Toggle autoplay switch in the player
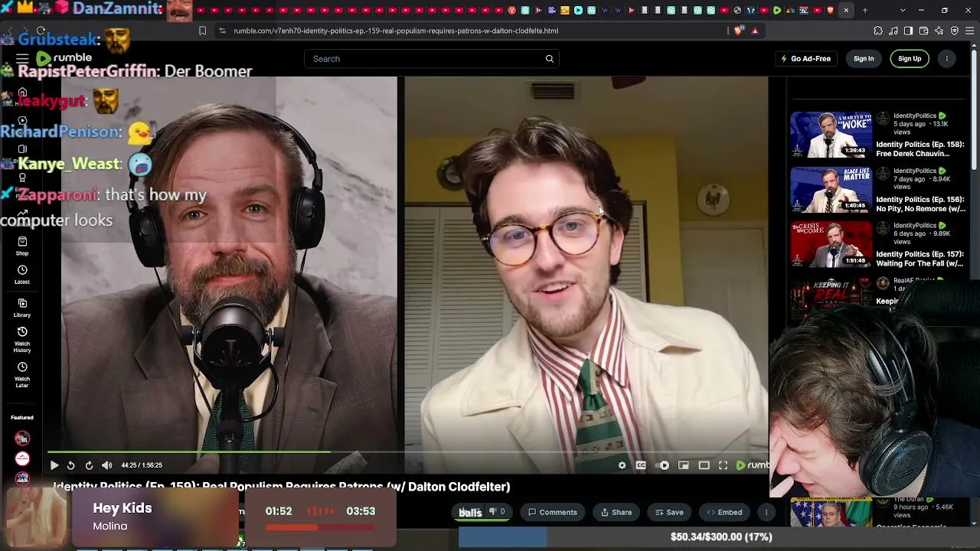The image size is (980, 551). (x=664, y=465)
